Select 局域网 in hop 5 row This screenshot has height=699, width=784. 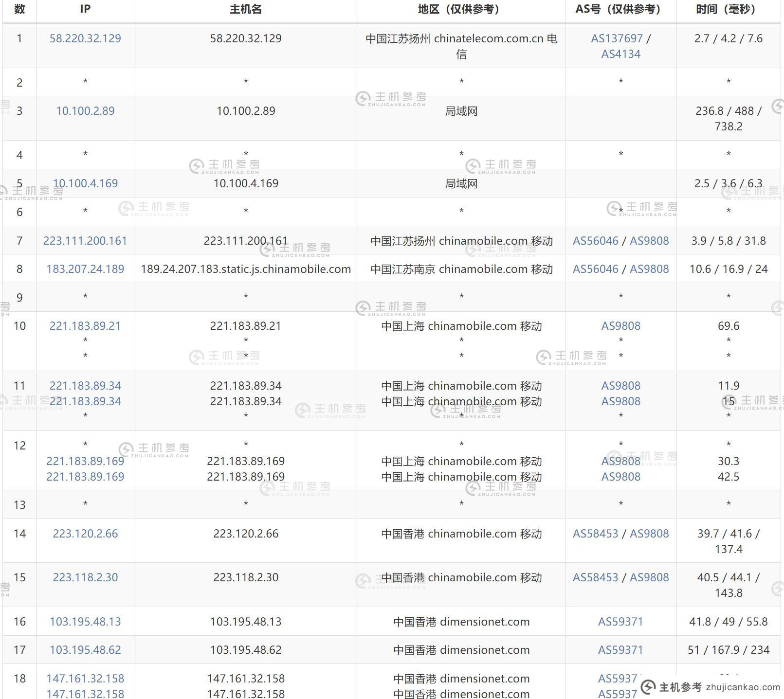pos(461,183)
